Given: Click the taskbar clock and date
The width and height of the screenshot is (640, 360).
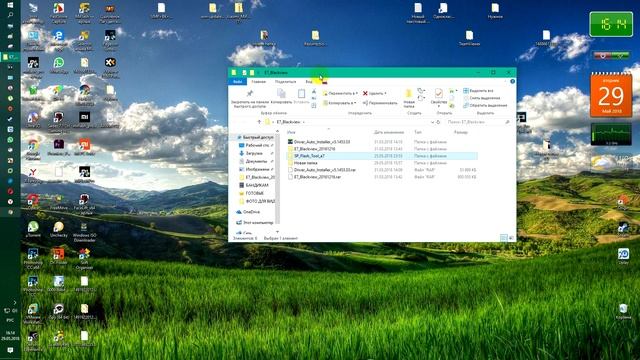Looking at the screenshot, I should click(10, 336).
